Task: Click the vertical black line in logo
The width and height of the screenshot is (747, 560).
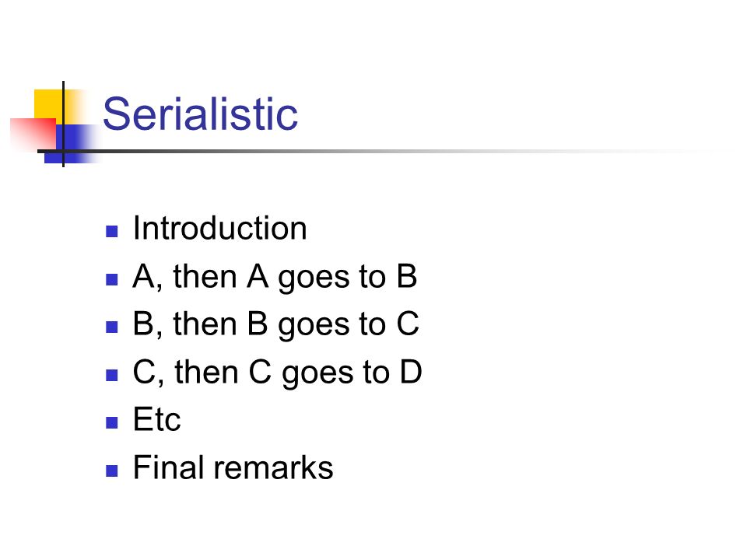Action: 63,124
